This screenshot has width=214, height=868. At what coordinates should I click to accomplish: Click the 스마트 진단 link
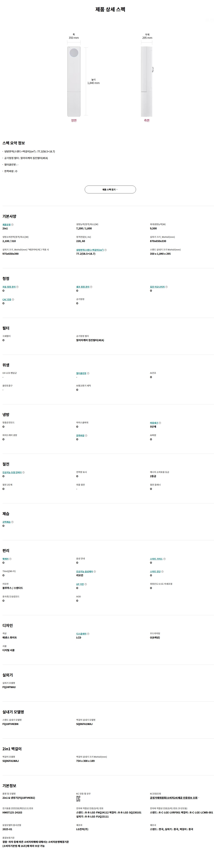click(155, 571)
